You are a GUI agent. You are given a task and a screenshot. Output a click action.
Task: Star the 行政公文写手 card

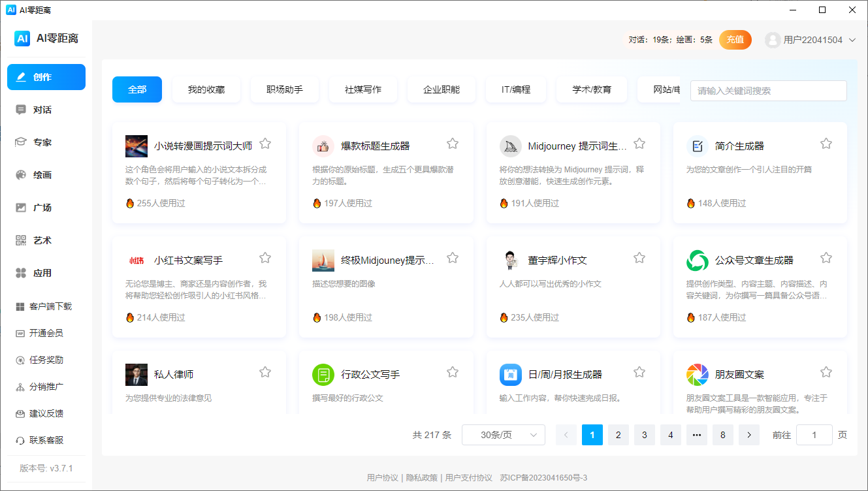click(x=453, y=372)
